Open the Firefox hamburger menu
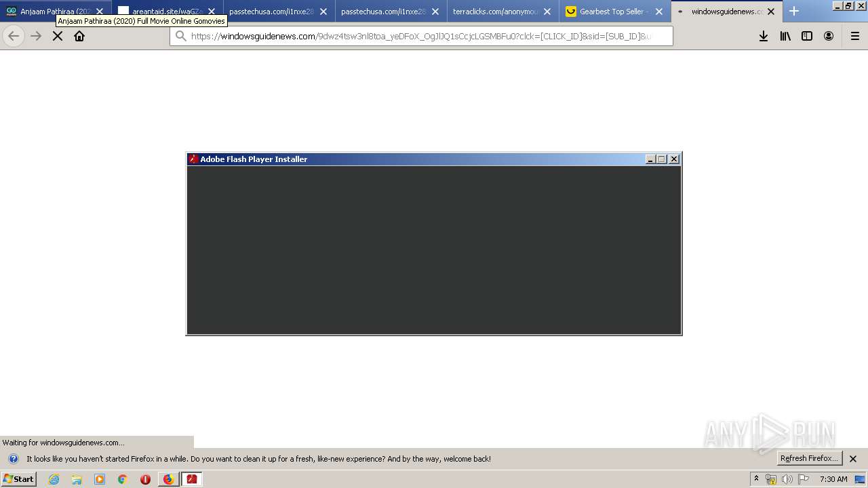Viewport: 868px width, 488px height. pos(855,36)
